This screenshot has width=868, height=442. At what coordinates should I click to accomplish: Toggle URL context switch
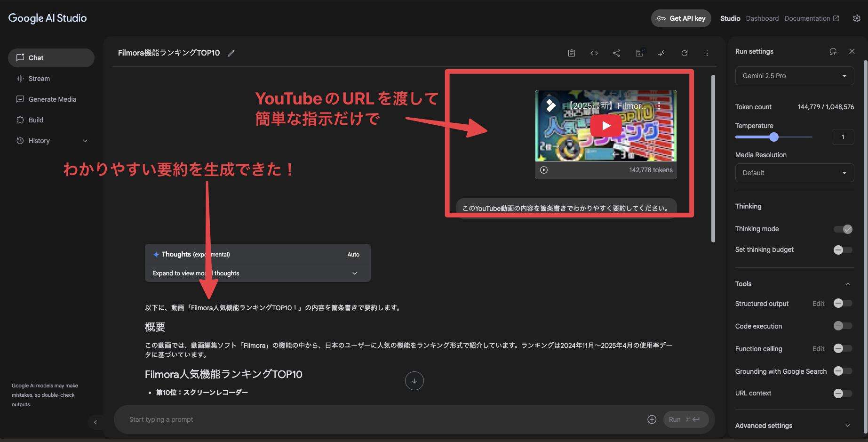[x=843, y=394]
